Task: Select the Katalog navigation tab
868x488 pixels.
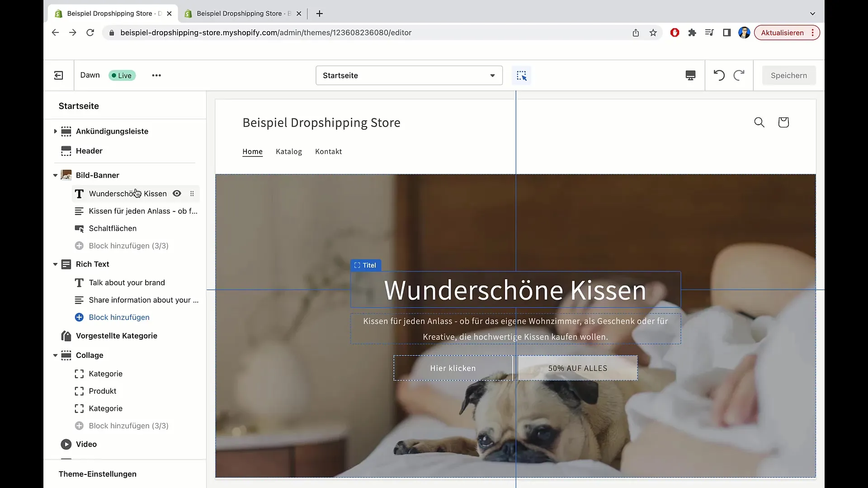Action: pos(288,151)
